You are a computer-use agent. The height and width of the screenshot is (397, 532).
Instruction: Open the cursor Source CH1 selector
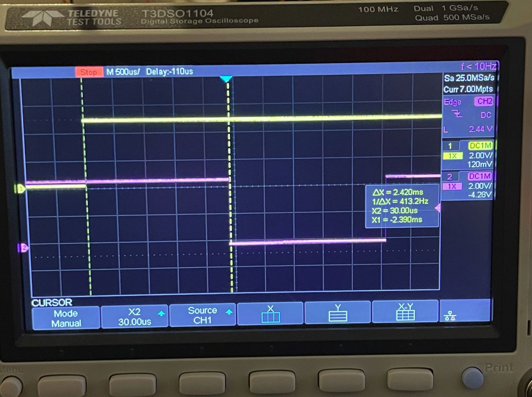click(202, 315)
